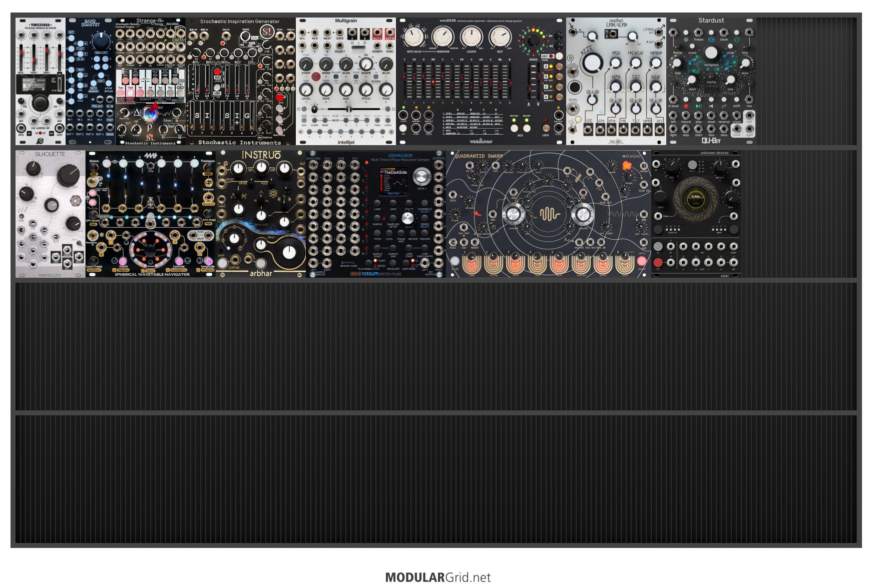Click the red record icon on Stardust
The image size is (877, 588).
686,106
